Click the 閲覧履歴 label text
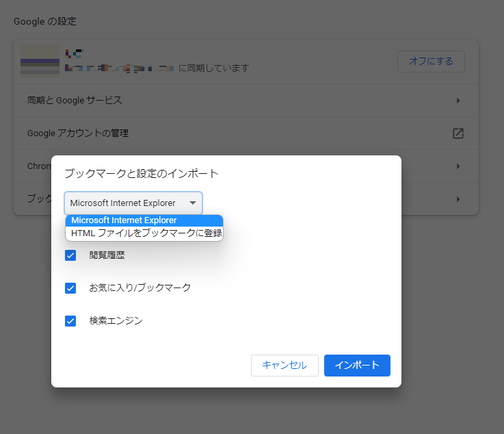The width and height of the screenshot is (504, 434). point(107,255)
